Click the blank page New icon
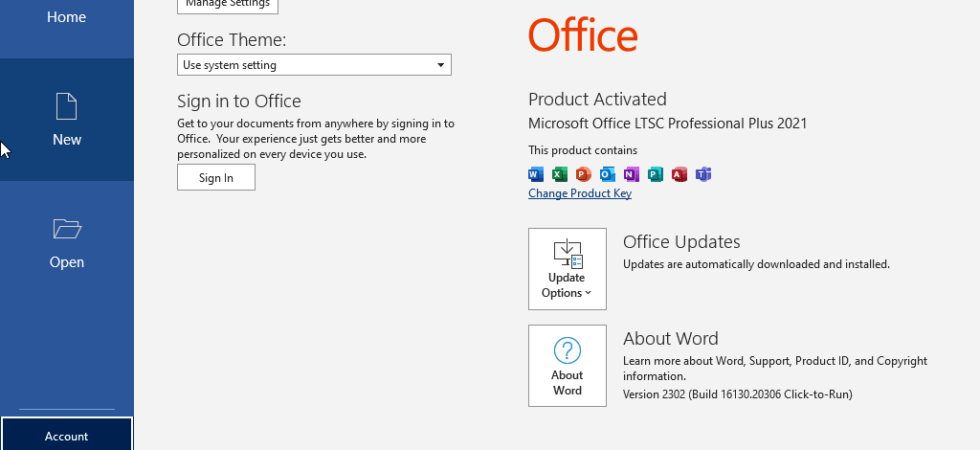The image size is (980, 450). pos(67,106)
